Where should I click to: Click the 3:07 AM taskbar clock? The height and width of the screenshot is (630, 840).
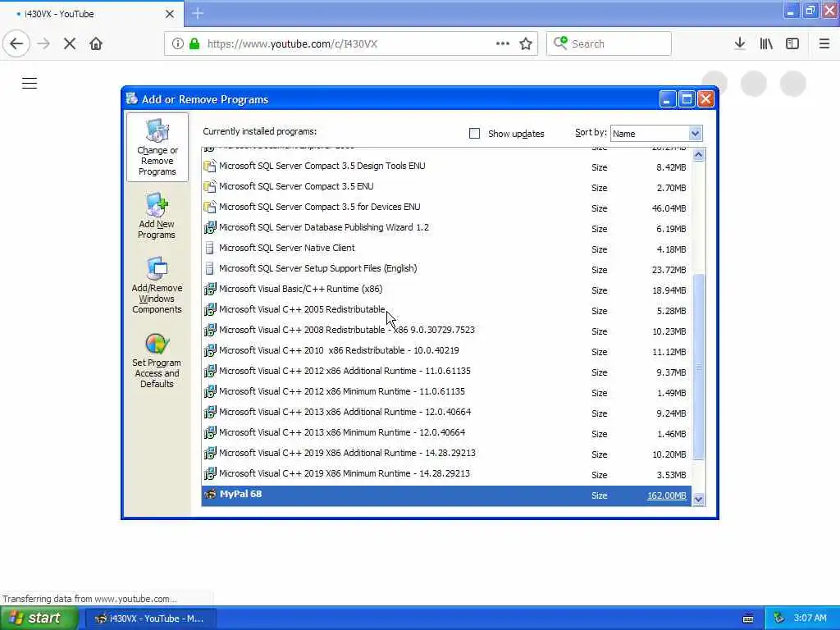point(810,619)
